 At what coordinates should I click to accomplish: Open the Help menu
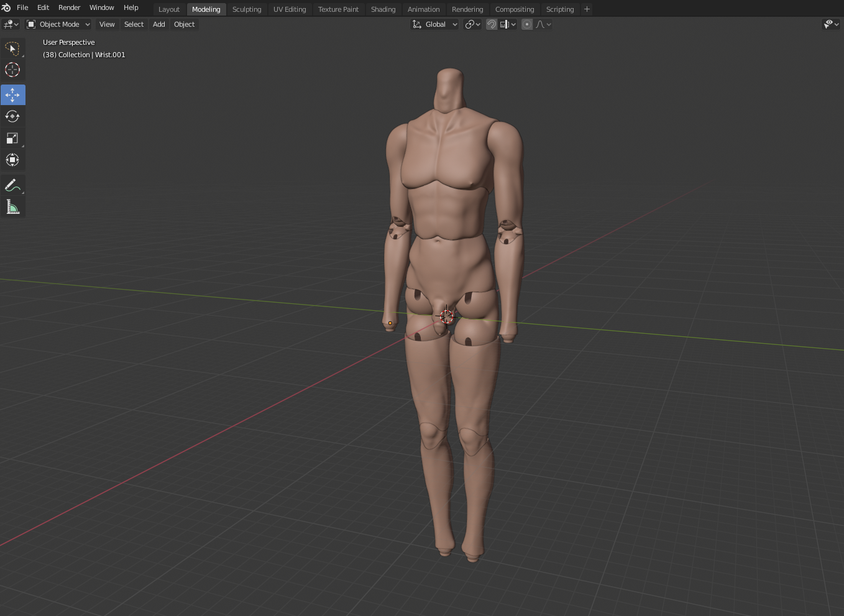tap(131, 7)
